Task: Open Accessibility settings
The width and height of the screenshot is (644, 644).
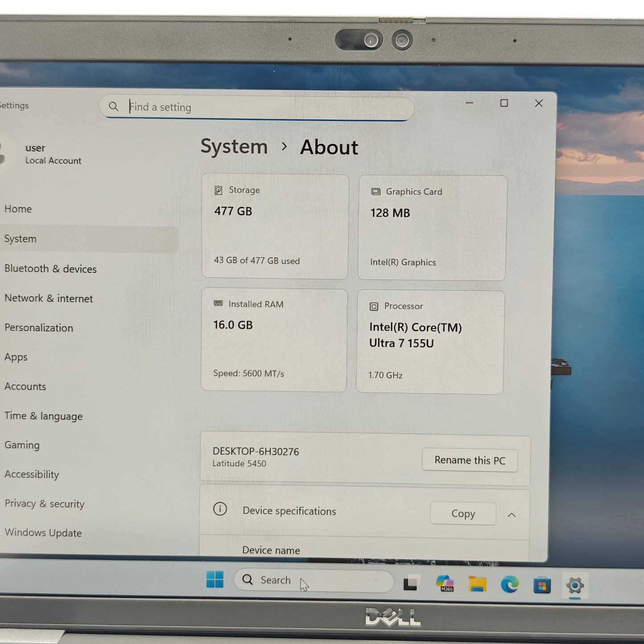Action: (x=32, y=474)
